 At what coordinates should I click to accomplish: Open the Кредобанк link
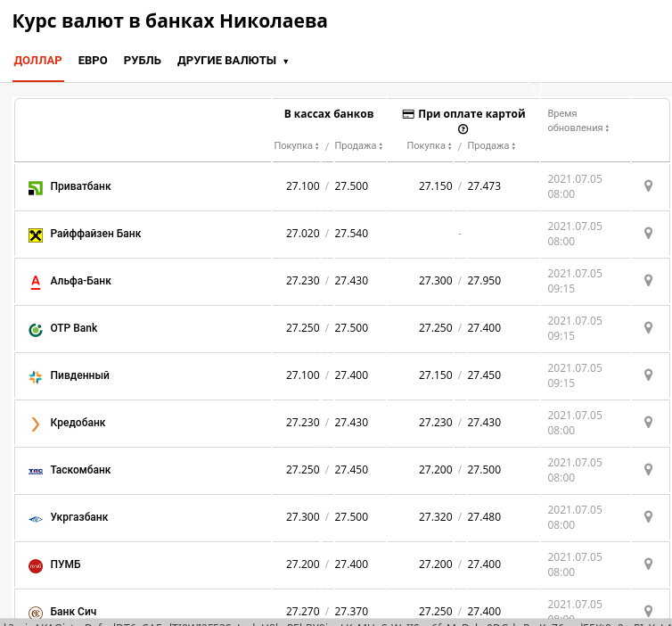tap(78, 423)
